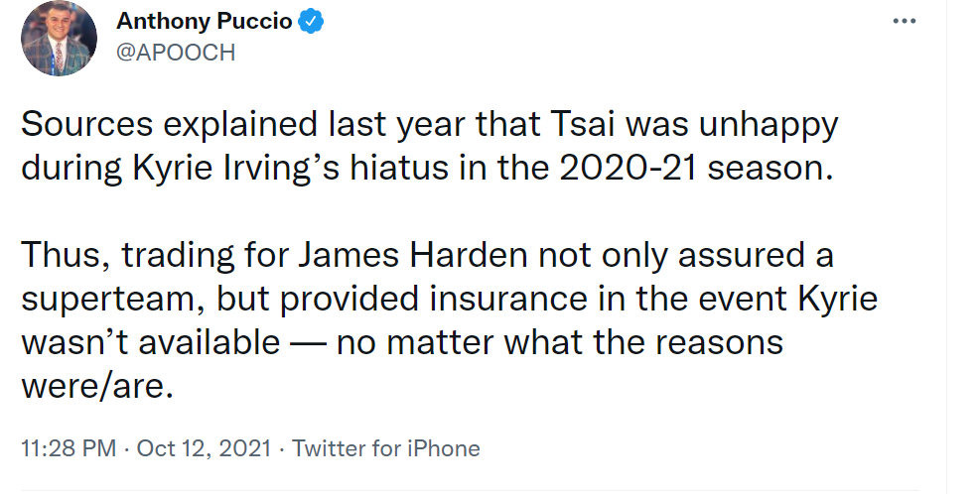Click the word Tsai in the tweet
This screenshot has height=494, width=980.
[583, 125]
